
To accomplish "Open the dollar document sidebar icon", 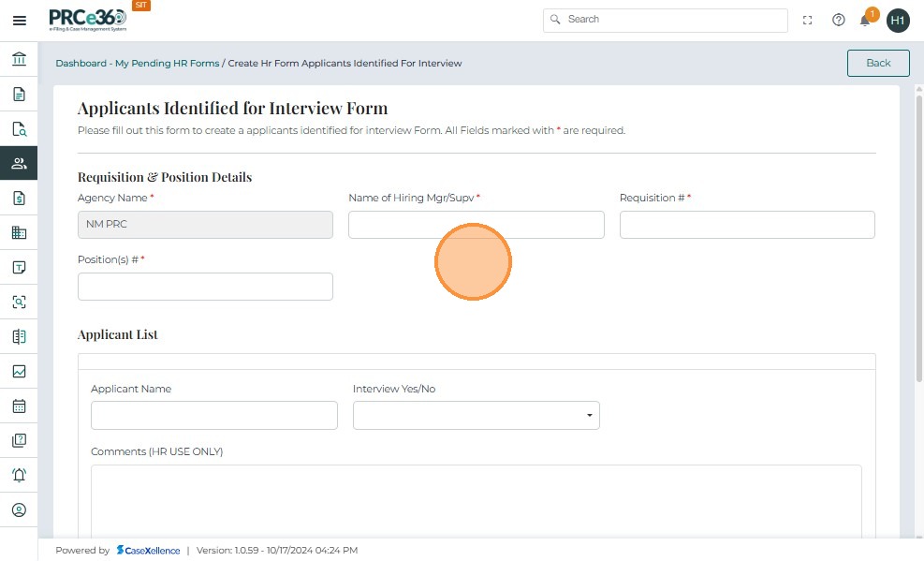I will [19, 198].
